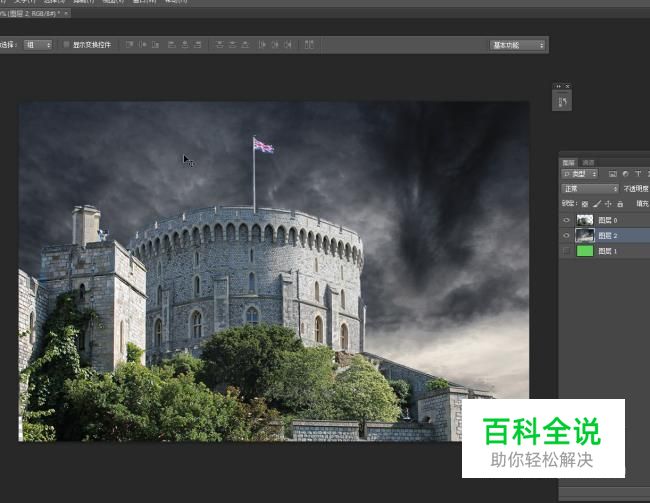Filter layers by type layers icon
Screen dimensions: 650x503
click(x=638, y=174)
